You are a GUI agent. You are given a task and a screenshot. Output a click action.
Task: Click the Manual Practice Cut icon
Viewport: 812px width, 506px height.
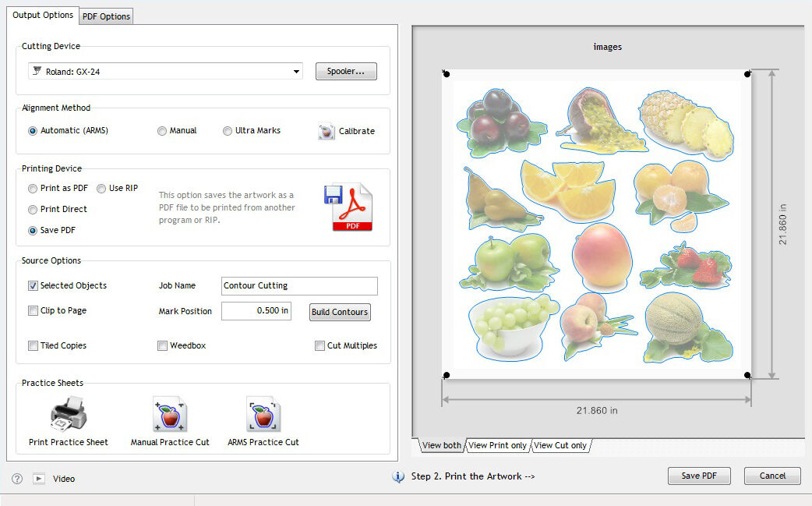click(x=170, y=415)
